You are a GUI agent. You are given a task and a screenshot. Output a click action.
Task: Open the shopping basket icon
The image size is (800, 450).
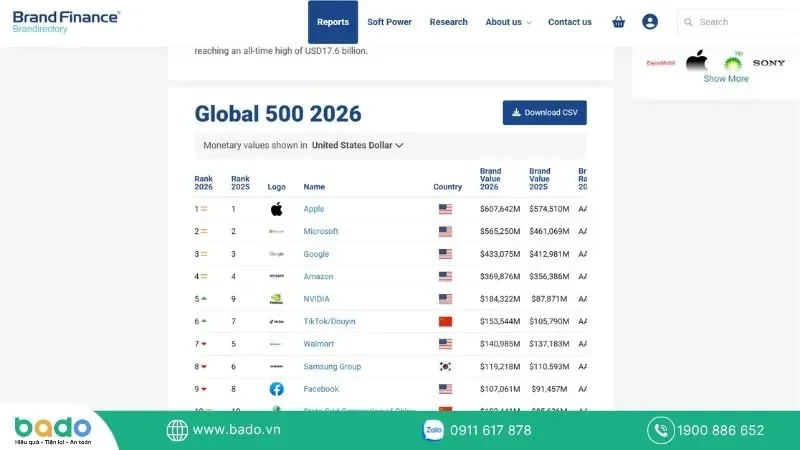point(618,22)
